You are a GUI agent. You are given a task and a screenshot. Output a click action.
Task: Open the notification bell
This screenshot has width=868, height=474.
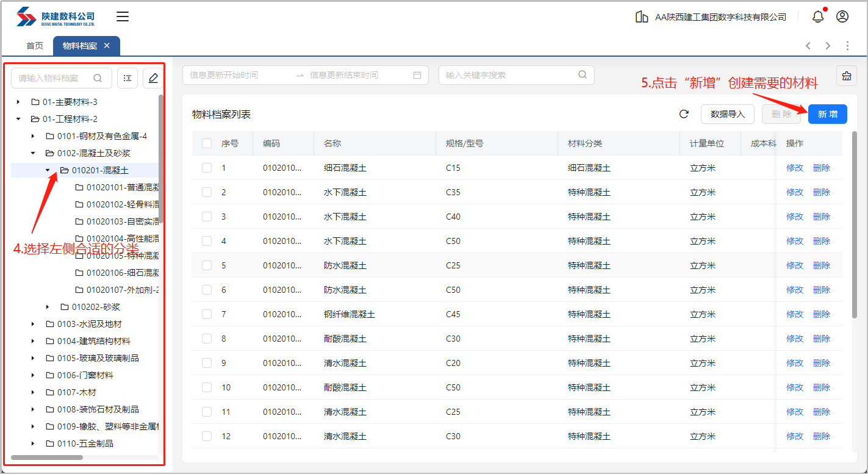click(x=818, y=16)
